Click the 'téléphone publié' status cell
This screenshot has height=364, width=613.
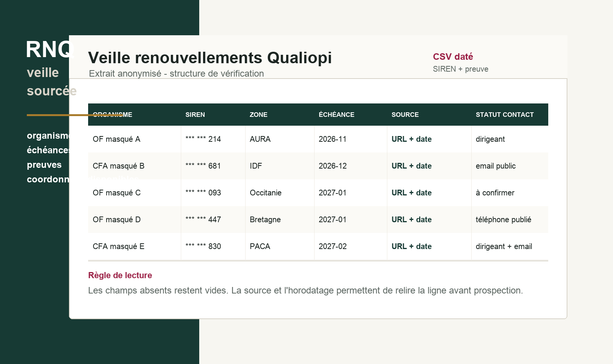click(x=510, y=220)
